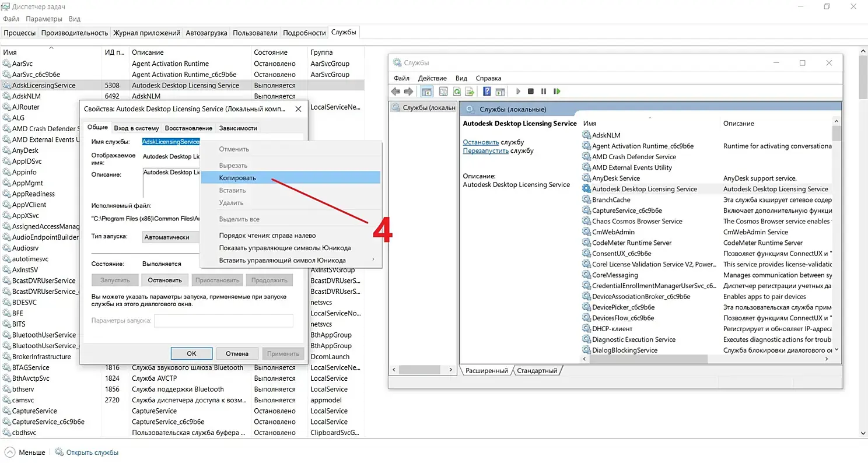Select Службы (локальн) node in Services tree
Image resolution: width=868 pixels, height=463 pixels.
pos(425,108)
